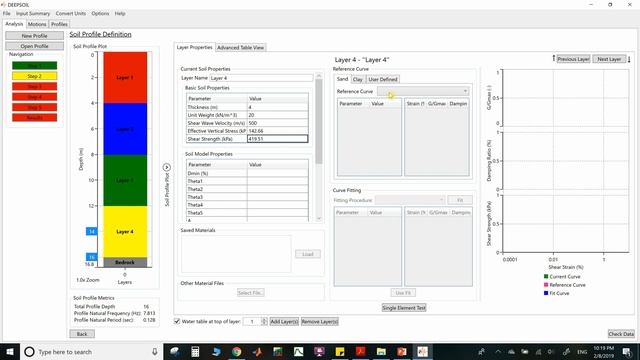Select the User Defined reference curve tab
This screenshot has height=360, width=640.
(382, 79)
